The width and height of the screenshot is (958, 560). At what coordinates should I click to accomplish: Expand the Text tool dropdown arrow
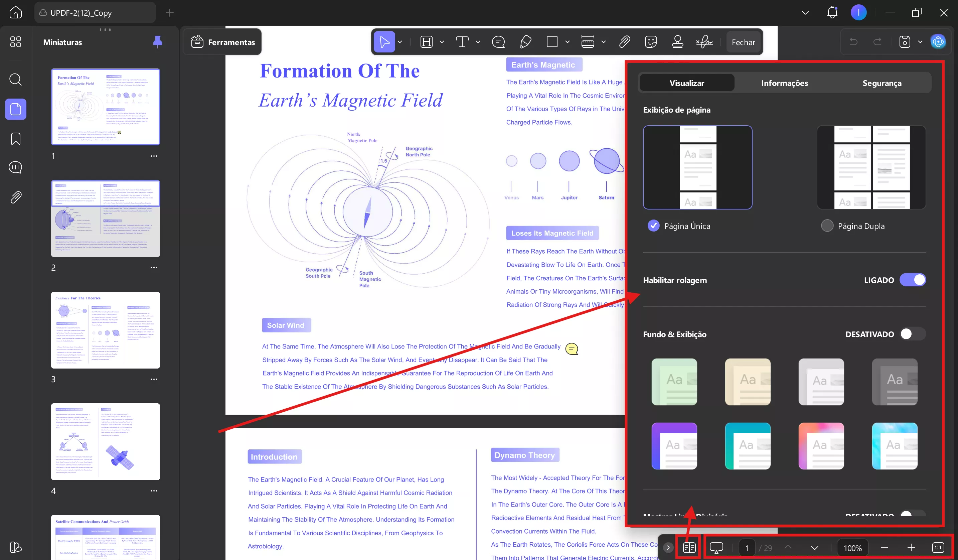[x=478, y=41]
